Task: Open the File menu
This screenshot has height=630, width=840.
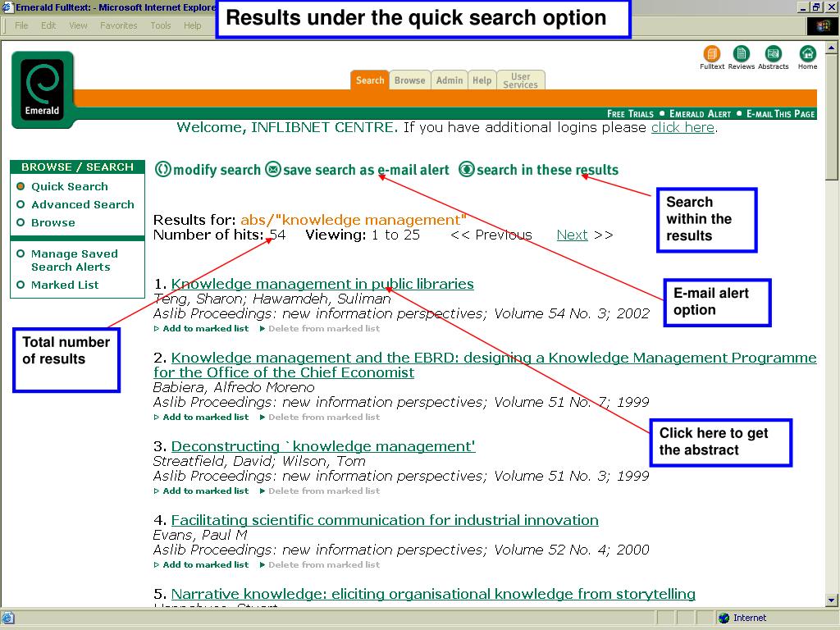Action: point(21,25)
